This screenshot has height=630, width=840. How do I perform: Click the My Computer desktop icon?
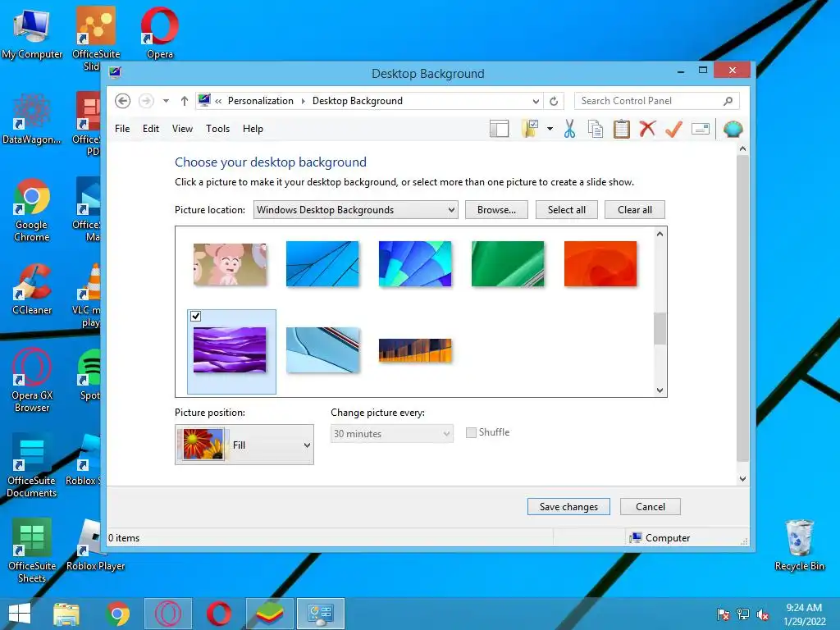point(32,33)
